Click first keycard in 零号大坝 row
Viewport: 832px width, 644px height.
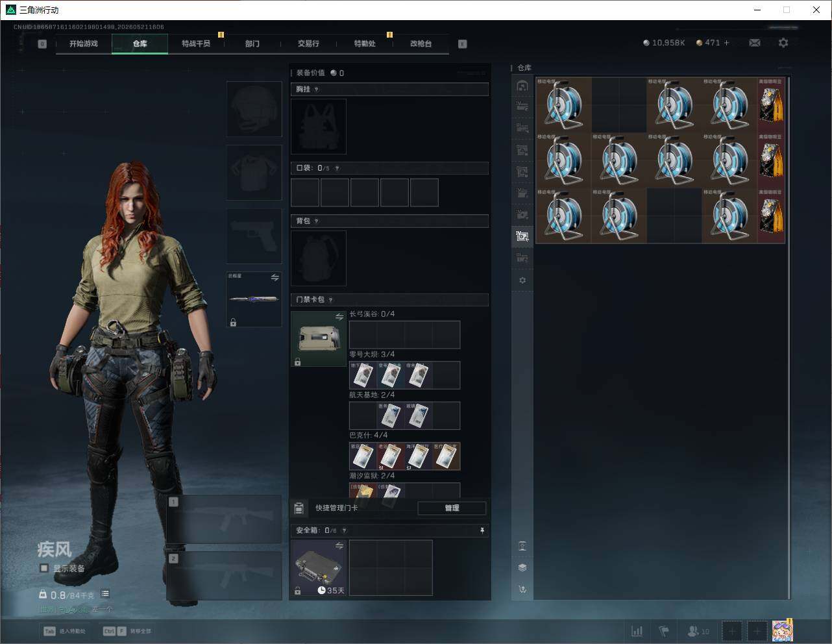[363, 375]
